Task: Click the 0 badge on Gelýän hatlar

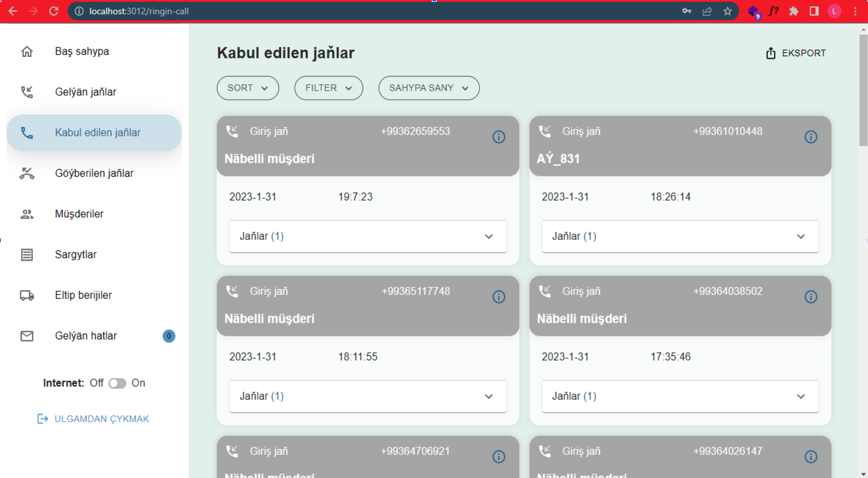Action: click(169, 336)
